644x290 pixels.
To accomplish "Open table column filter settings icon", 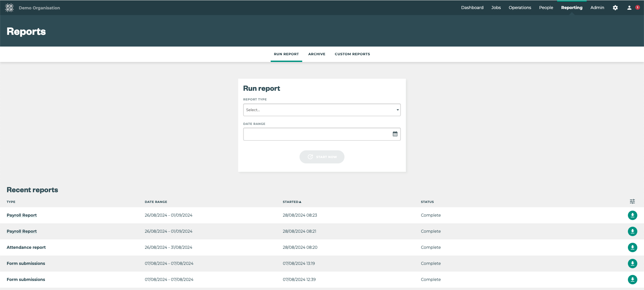I will tap(632, 202).
